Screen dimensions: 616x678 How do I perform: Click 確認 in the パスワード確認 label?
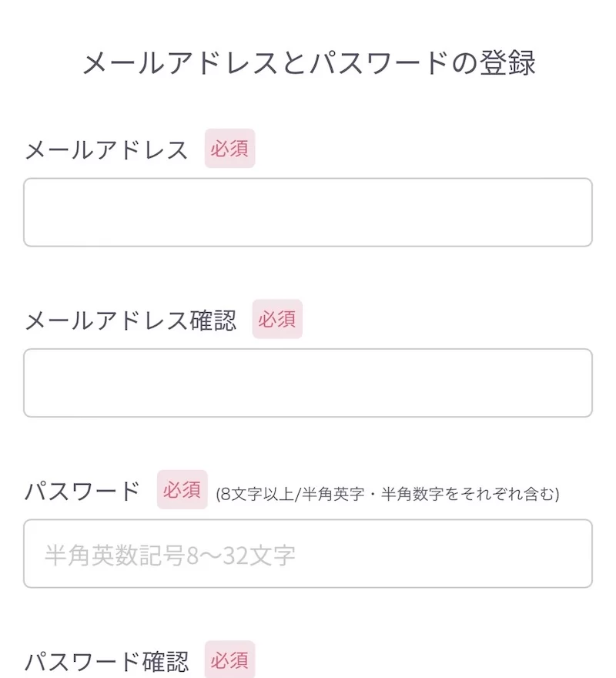pyautogui.click(x=166, y=661)
